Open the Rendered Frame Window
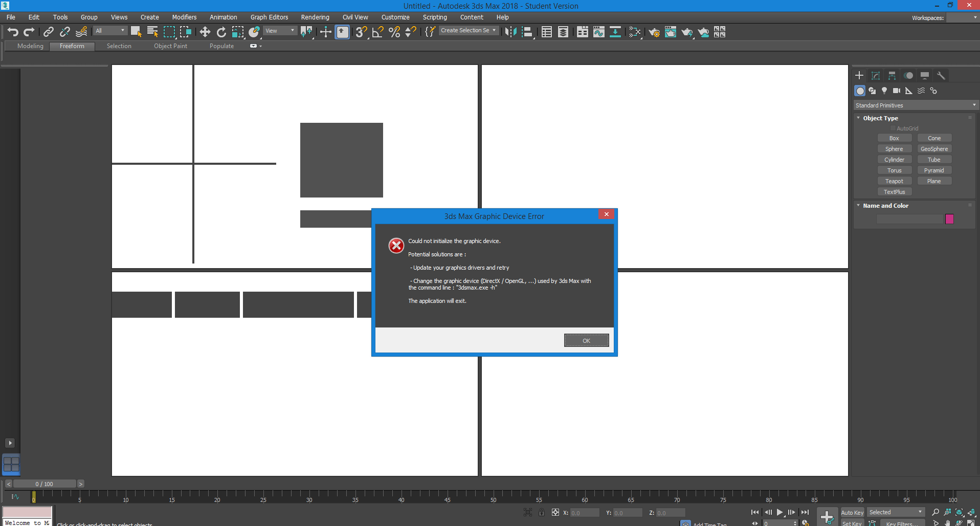Viewport: 980px width, 526px height. click(x=670, y=32)
